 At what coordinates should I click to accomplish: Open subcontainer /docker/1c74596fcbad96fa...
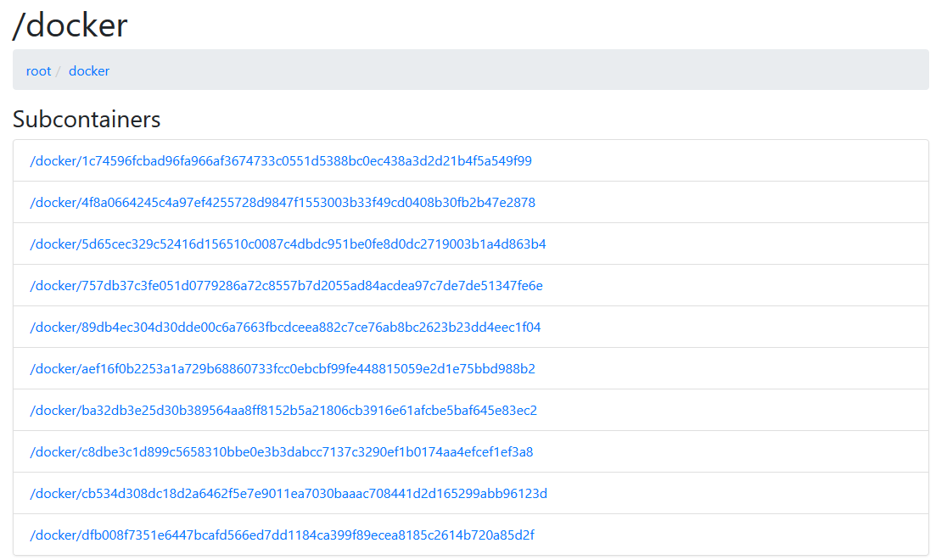tap(281, 160)
